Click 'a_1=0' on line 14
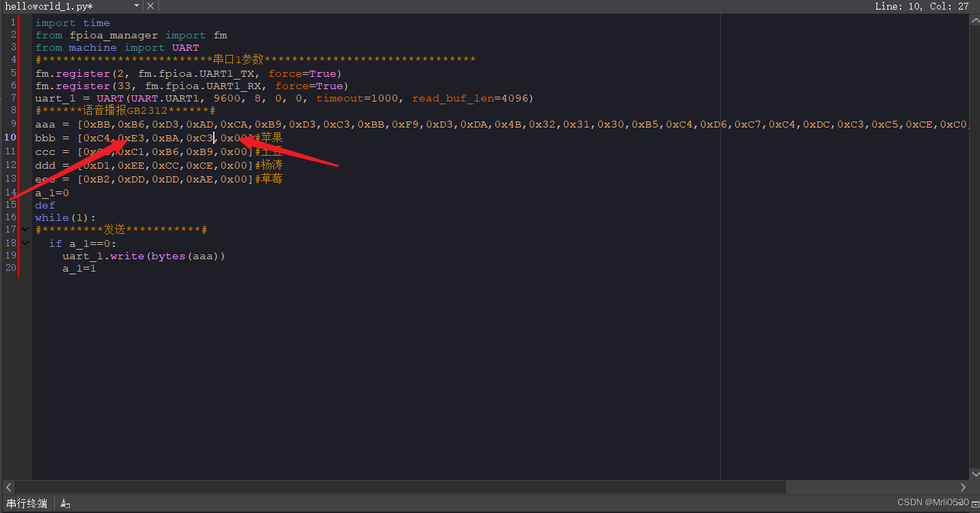This screenshot has height=513, width=980. click(52, 193)
